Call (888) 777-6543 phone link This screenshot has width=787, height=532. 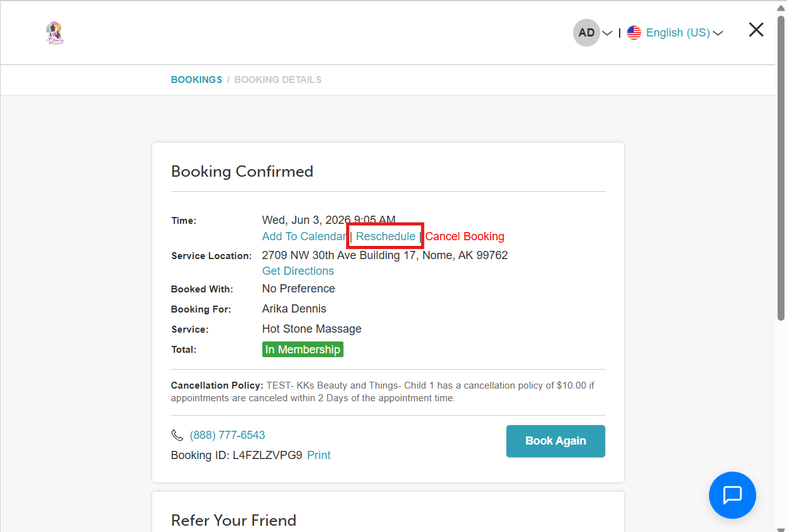tap(227, 435)
